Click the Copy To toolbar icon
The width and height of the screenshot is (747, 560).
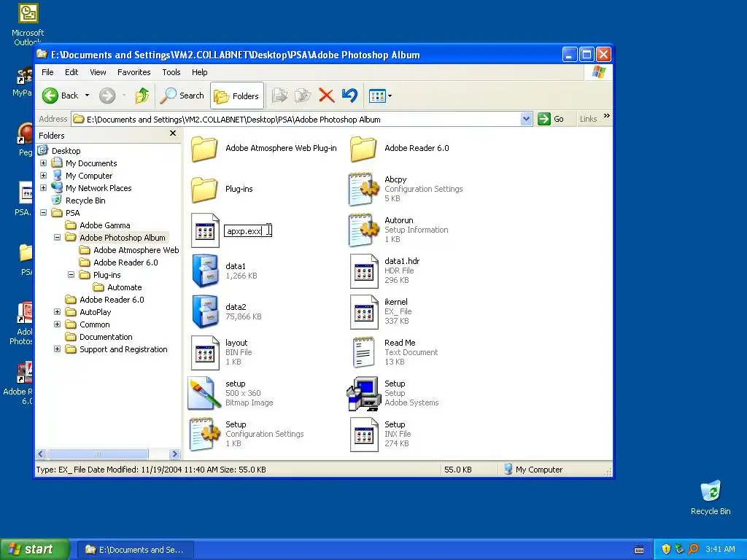(x=303, y=96)
